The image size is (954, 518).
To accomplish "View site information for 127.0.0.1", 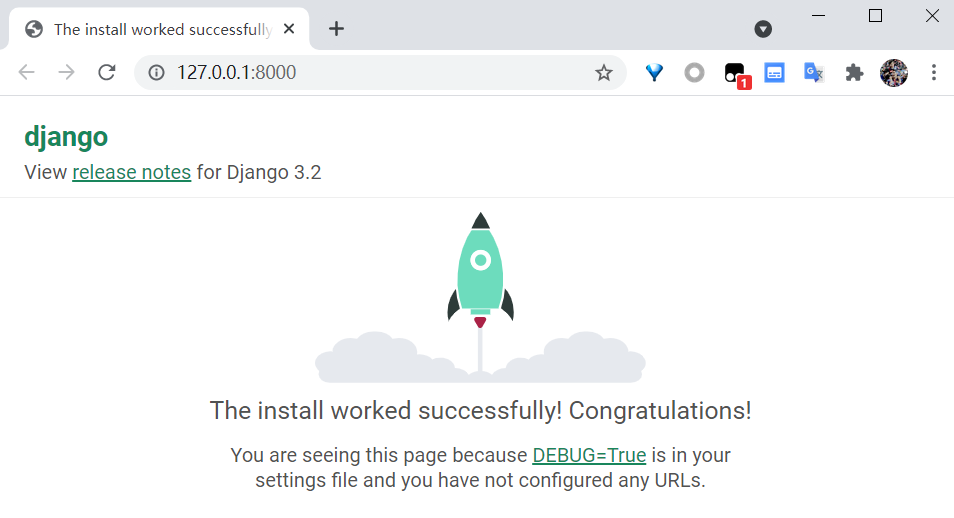I will tap(156, 72).
